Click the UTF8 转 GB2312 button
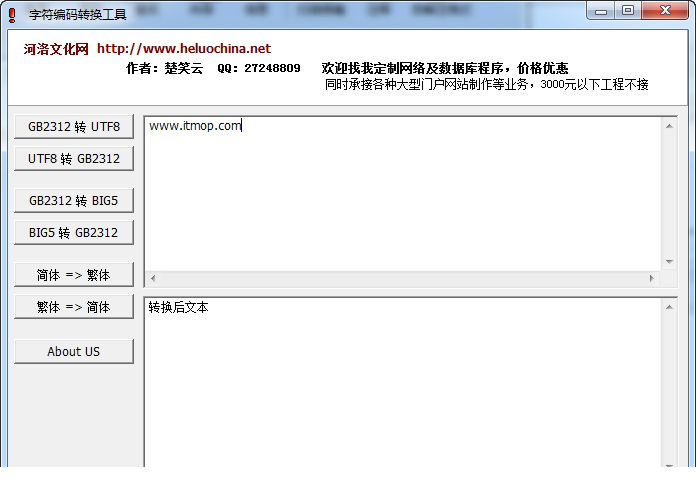696x485 pixels. (74, 158)
